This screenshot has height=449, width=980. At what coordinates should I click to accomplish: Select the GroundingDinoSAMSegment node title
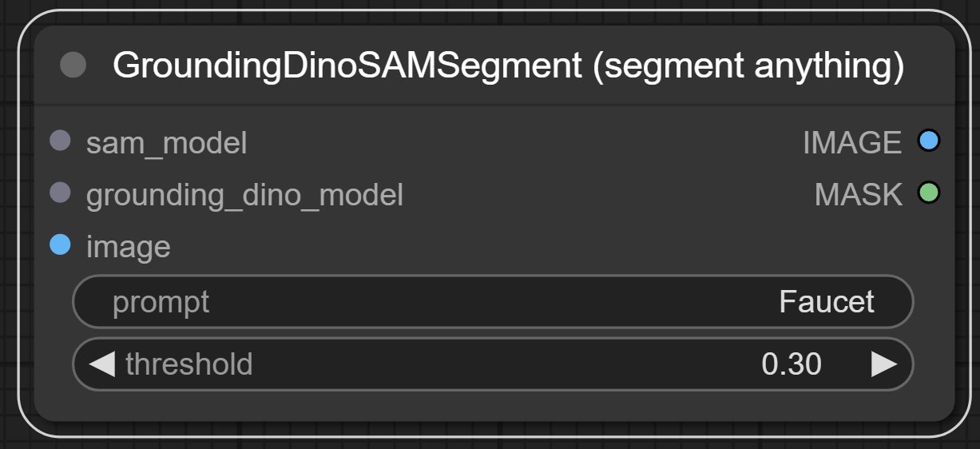pyautogui.click(x=508, y=66)
